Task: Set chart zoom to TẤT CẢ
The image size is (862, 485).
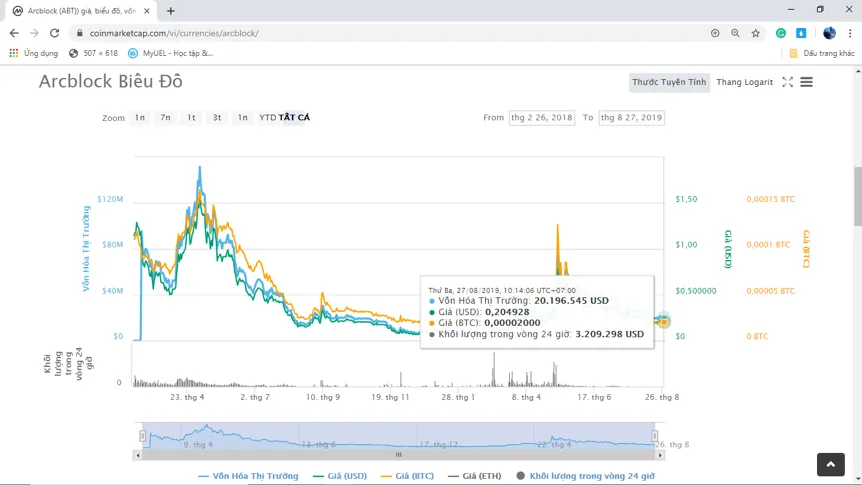Action: 294,117
